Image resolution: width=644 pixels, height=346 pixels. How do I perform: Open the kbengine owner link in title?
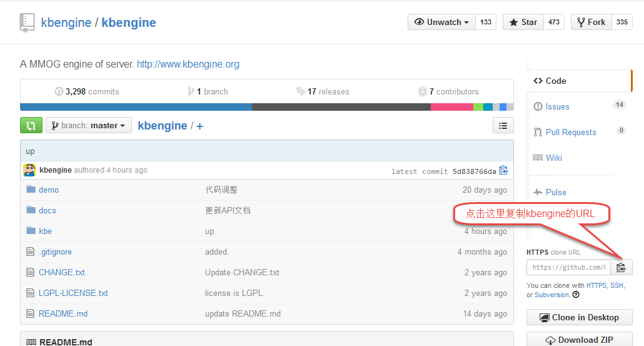click(x=66, y=23)
